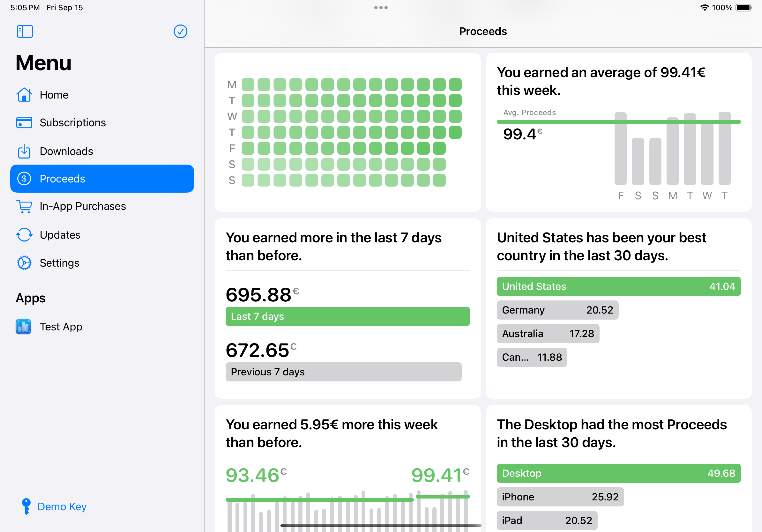The width and height of the screenshot is (762, 532).
Task: Tap the three-dot multitasking control
Action: [x=381, y=8]
